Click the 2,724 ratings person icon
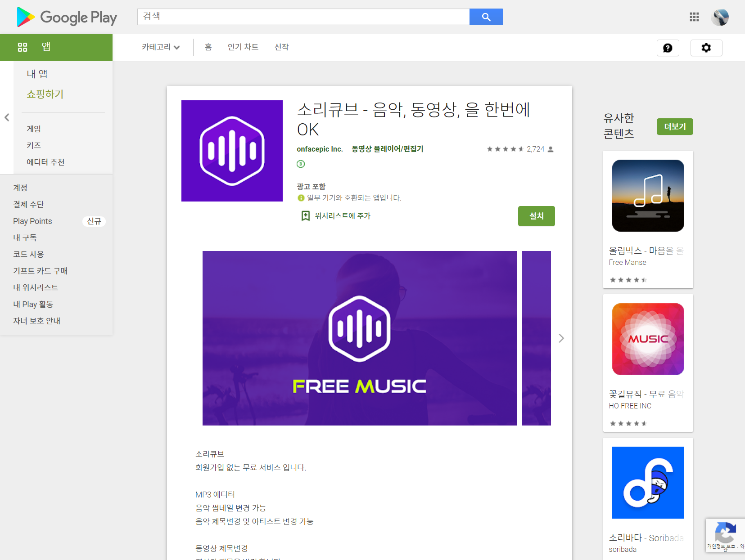This screenshot has height=560, width=745. click(x=551, y=149)
